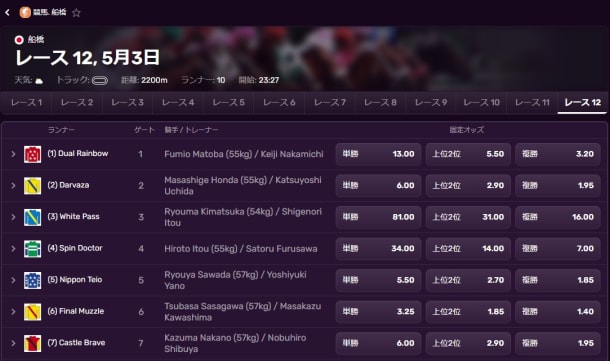Select Darvaza win odds 6.00
The height and width of the screenshot is (361, 610).
tap(379, 186)
